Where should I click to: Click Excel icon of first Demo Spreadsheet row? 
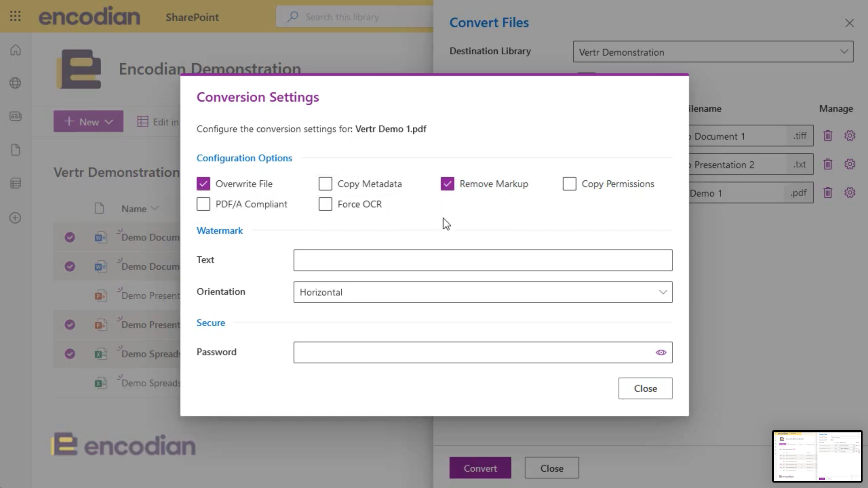click(x=100, y=354)
